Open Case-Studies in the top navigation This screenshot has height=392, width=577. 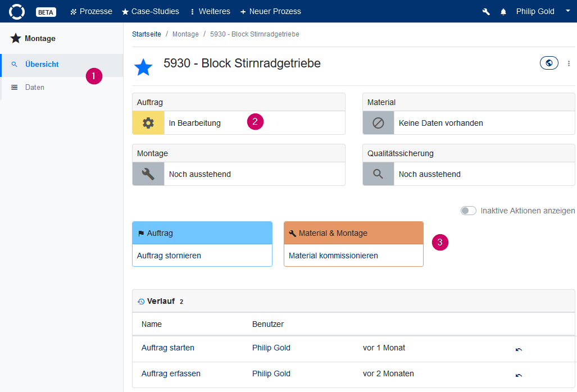click(x=151, y=11)
